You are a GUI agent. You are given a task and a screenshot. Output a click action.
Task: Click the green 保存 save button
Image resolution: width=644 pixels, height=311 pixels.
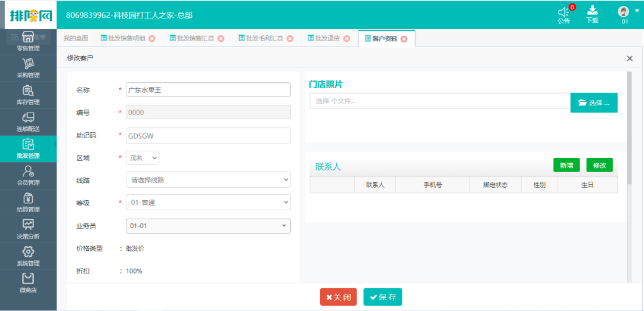coord(382,297)
